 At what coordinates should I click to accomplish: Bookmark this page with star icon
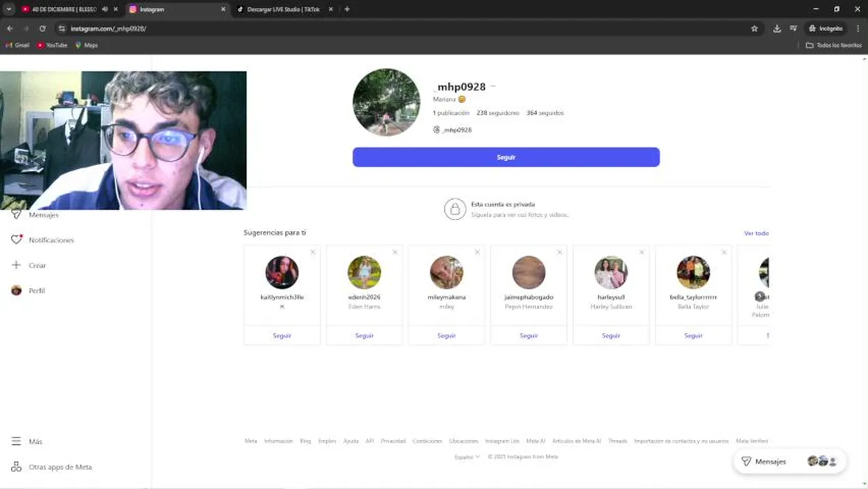pos(754,29)
